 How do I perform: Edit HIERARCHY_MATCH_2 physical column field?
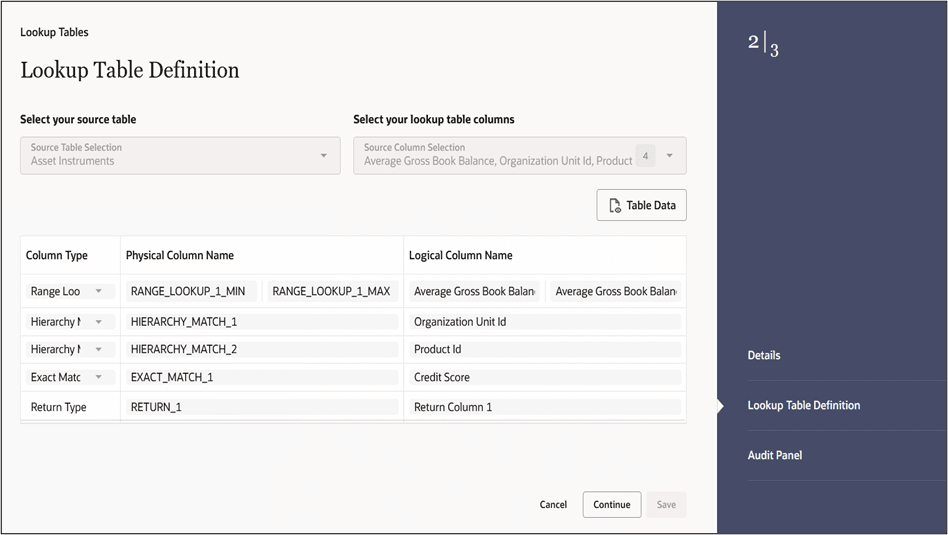(262, 349)
